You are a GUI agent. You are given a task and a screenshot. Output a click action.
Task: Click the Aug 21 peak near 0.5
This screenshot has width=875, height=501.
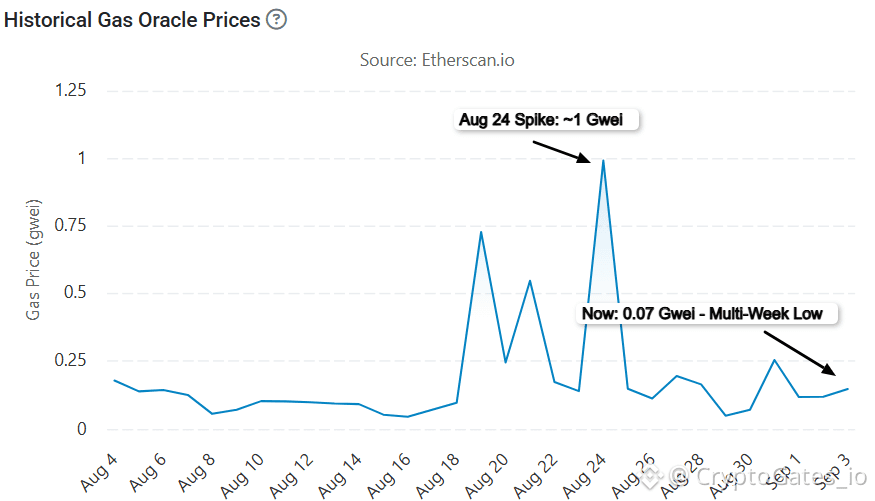click(530, 281)
